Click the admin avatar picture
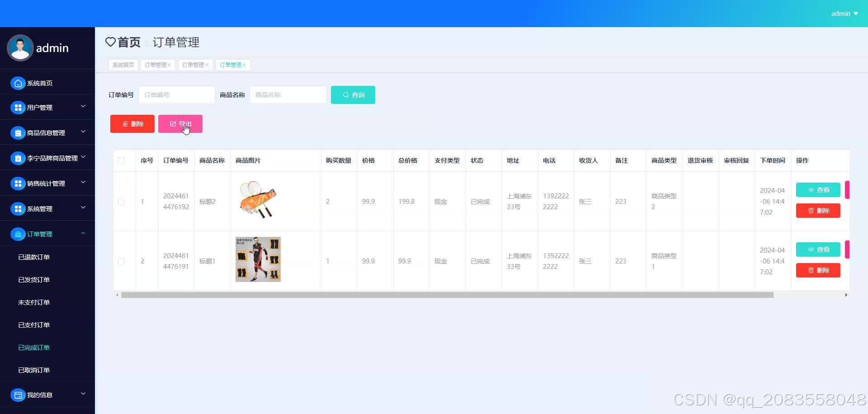 pos(20,47)
